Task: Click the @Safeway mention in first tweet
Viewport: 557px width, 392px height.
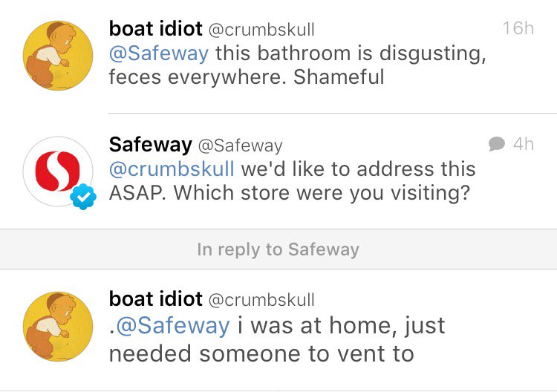Action: point(159,53)
